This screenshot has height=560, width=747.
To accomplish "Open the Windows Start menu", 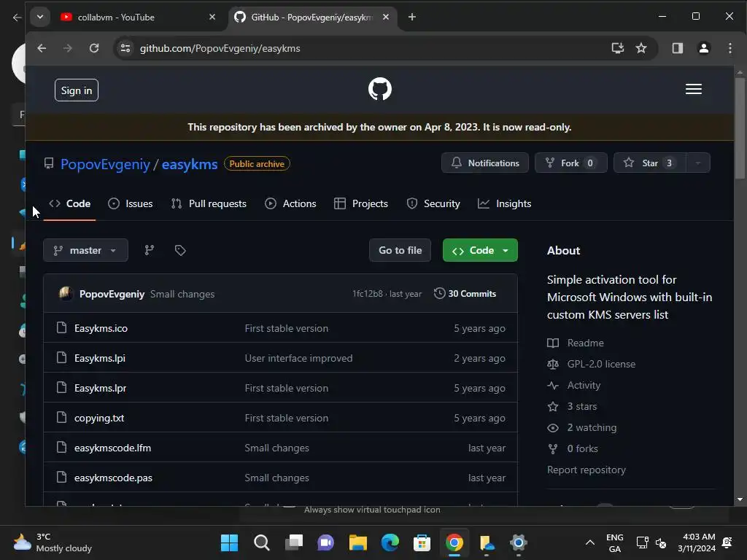I will pyautogui.click(x=229, y=542).
